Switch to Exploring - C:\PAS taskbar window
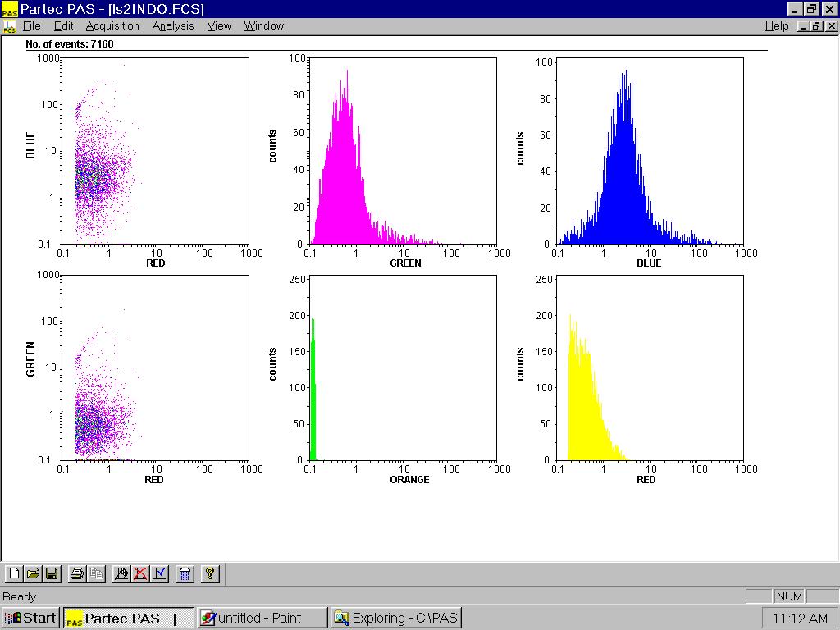Screen dimensions: 840x630 tap(396, 618)
